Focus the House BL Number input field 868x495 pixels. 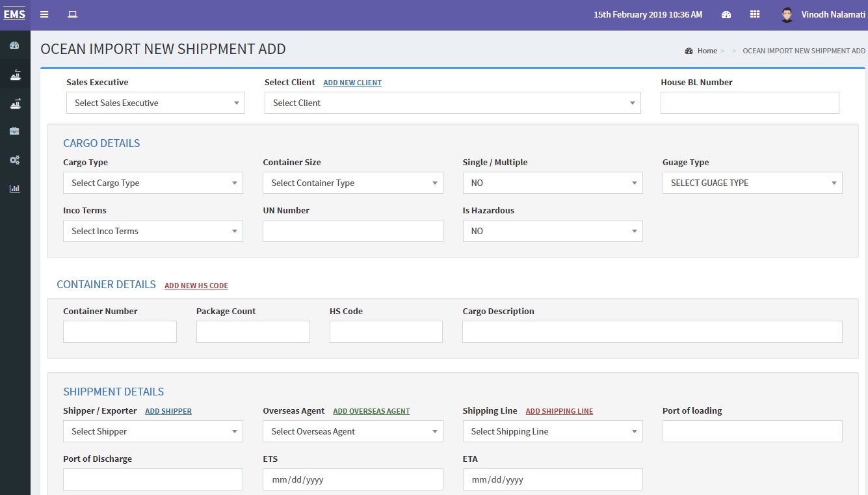749,103
